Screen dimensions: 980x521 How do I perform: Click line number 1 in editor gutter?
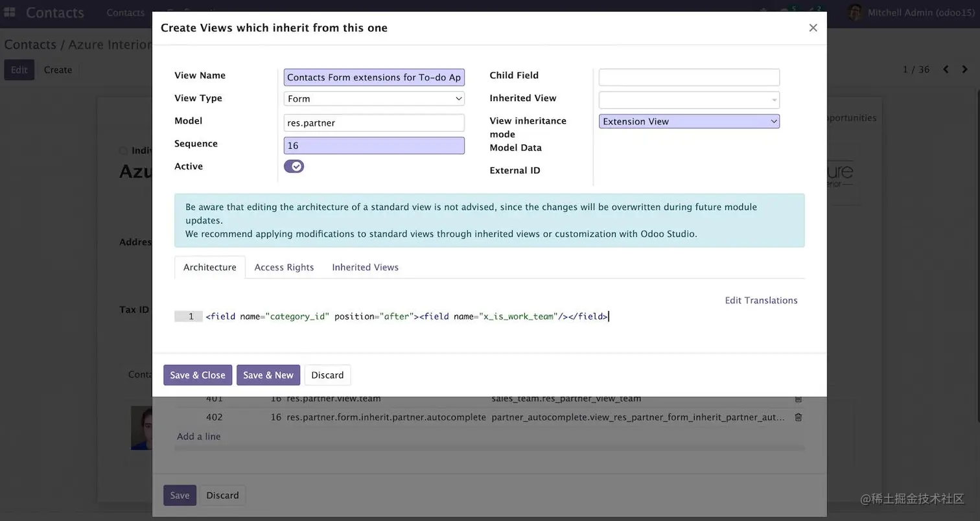pos(189,316)
